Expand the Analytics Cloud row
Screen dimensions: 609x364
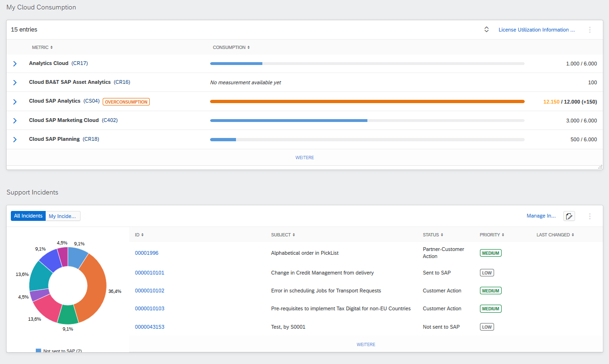(15, 64)
